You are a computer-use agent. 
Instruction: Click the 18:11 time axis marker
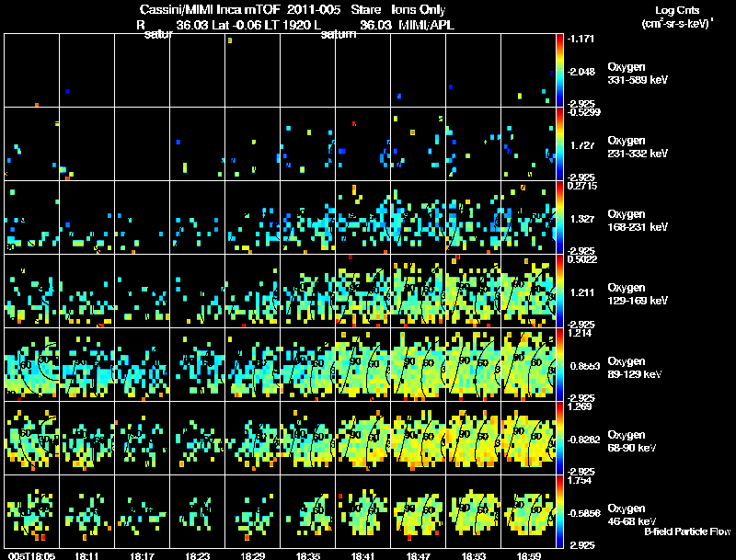coord(86,556)
